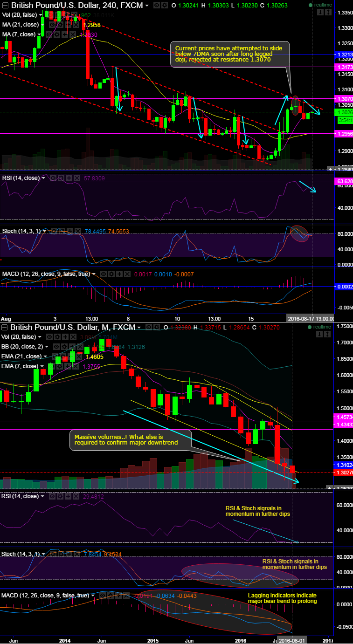Screen dimensions: 353x644
Task: Expand dropdown arrow of EMA (7, close)
Action: click(42, 366)
